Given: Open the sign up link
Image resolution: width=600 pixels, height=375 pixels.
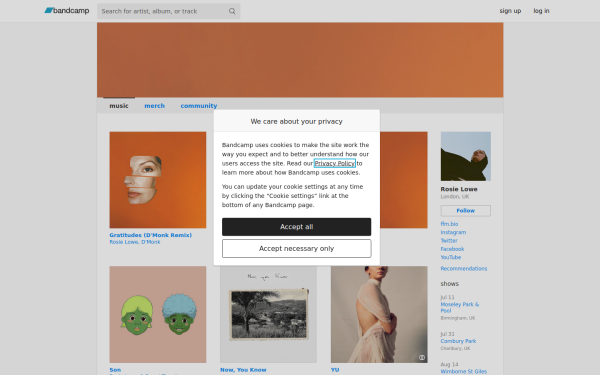Looking at the screenshot, I should [510, 11].
